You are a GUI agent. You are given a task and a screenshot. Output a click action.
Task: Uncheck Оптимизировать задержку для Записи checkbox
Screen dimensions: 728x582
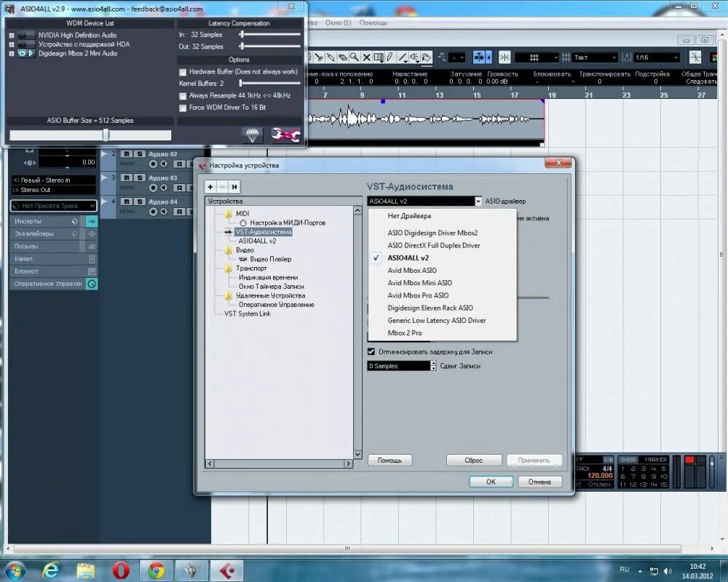[371, 352]
